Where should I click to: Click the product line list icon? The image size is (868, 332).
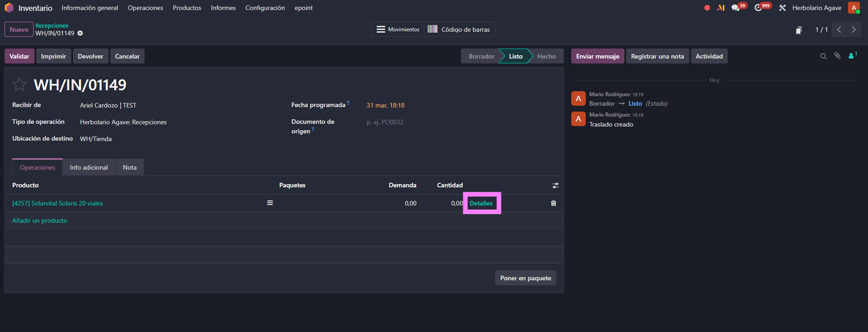point(270,203)
